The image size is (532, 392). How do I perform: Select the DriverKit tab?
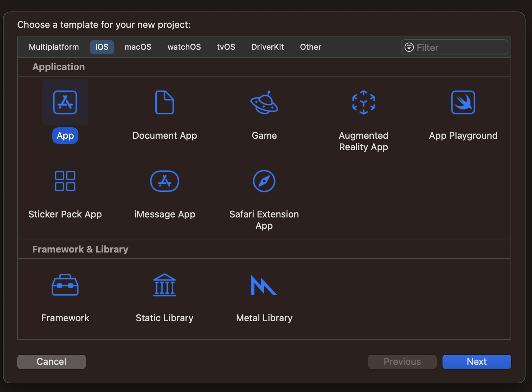267,47
